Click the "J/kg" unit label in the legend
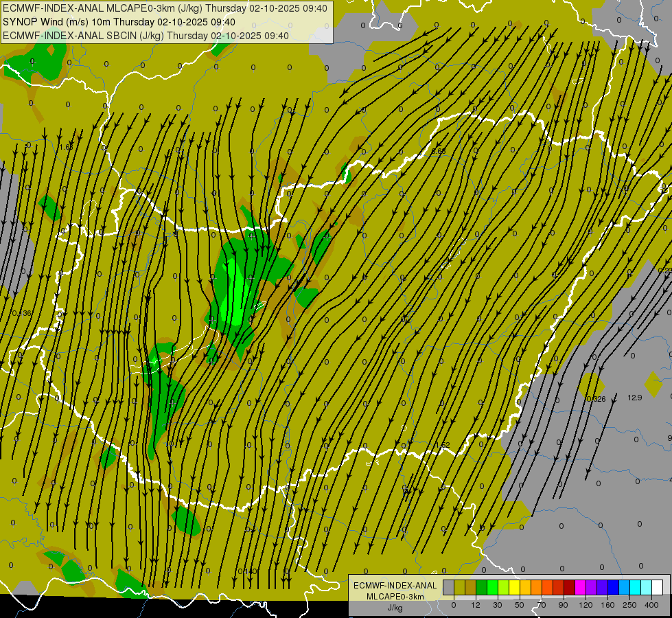 (x=395, y=608)
